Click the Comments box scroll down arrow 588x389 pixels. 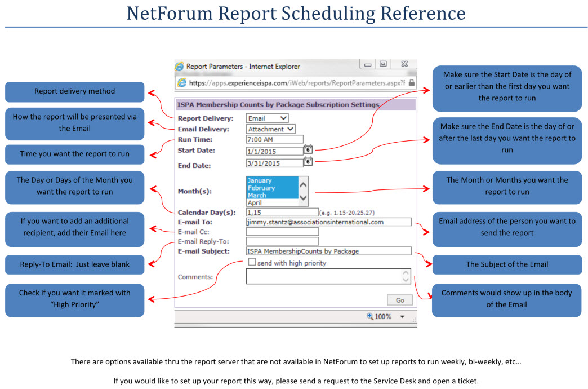point(406,280)
